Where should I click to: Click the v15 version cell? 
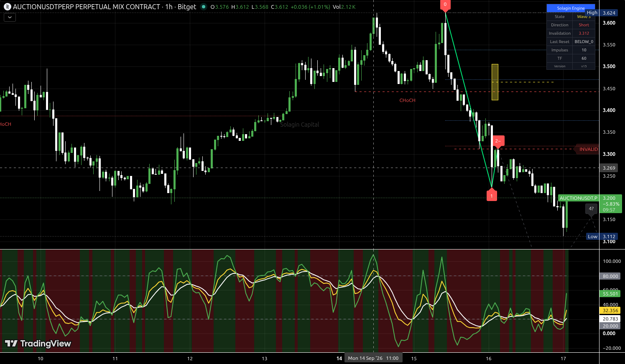point(584,66)
